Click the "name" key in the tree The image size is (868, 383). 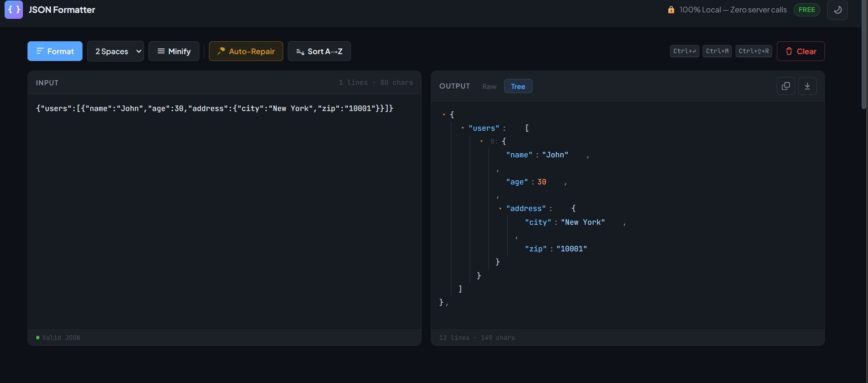point(519,155)
